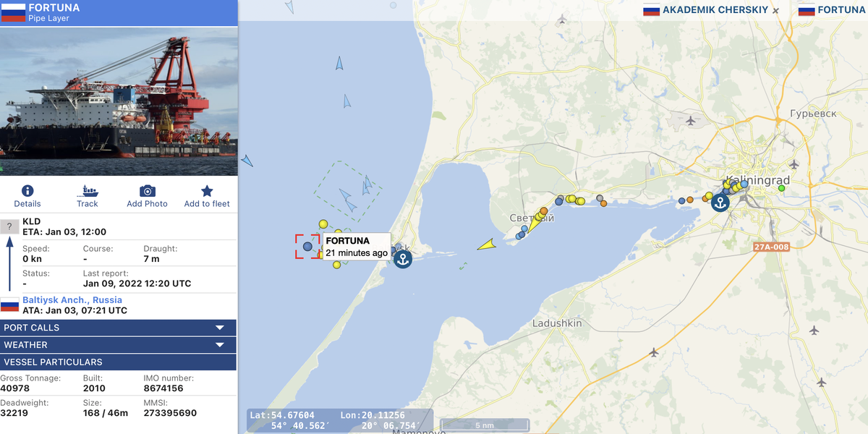
Task: Close the AKADEMIK CHERSKIY tab
Action: coord(775,11)
